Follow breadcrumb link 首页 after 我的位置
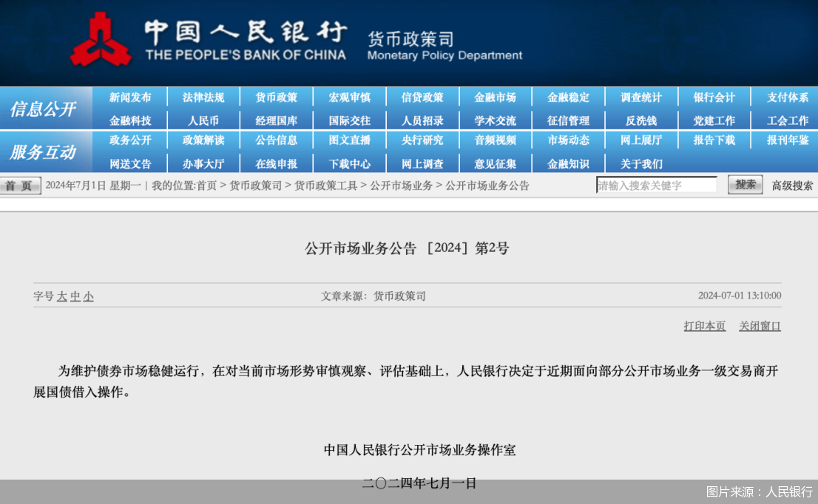This screenshot has height=504, width=818. tap(206, 185)
